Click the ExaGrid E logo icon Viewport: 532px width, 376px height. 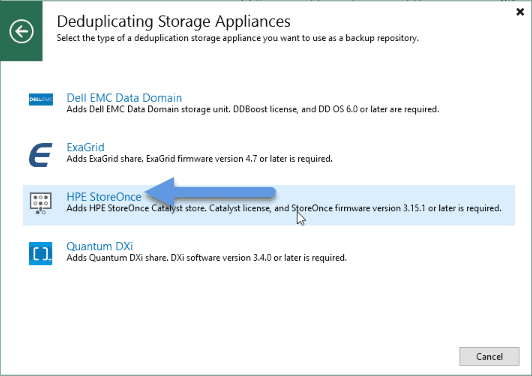point(41,155)
